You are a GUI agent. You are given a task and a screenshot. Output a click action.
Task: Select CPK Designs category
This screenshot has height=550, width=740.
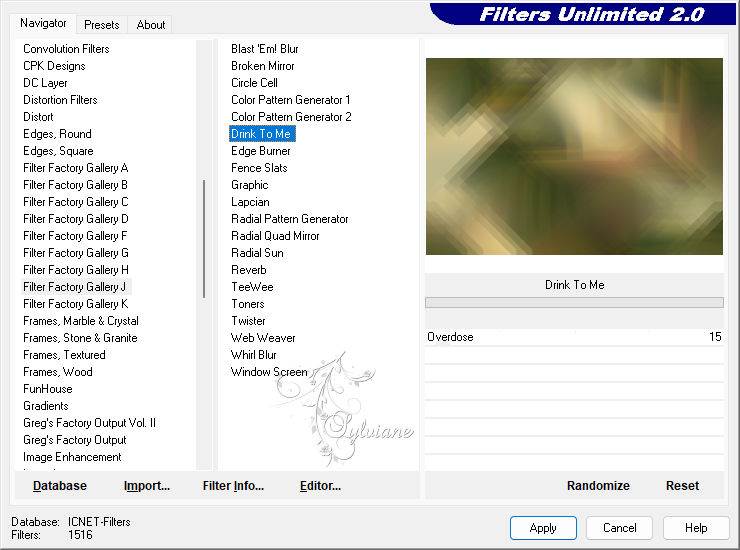[x=54, y=66]
